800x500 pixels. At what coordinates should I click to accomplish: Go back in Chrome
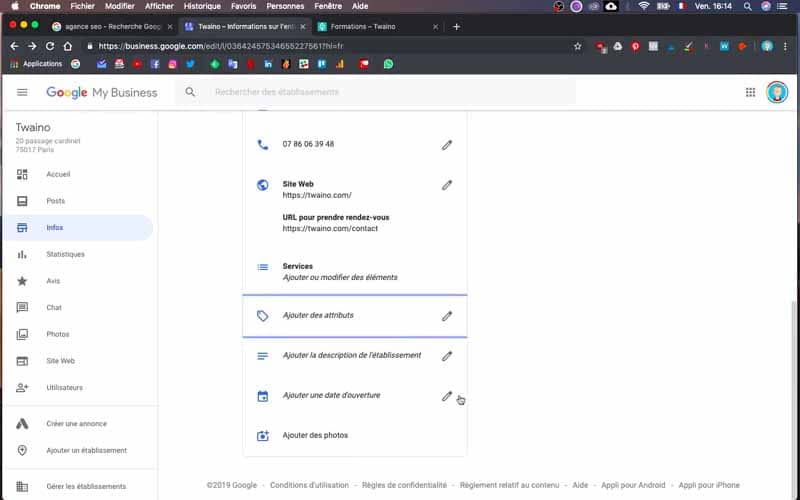pyautogui.click(x=14, y=46)
